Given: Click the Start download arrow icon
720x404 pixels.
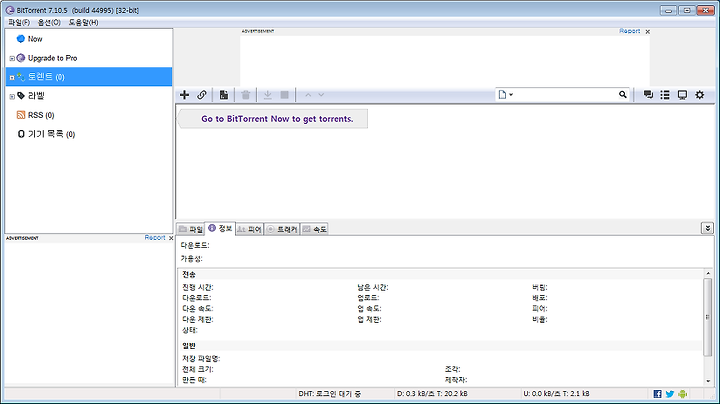Looking at the screenshot, I should click(267, 95).
